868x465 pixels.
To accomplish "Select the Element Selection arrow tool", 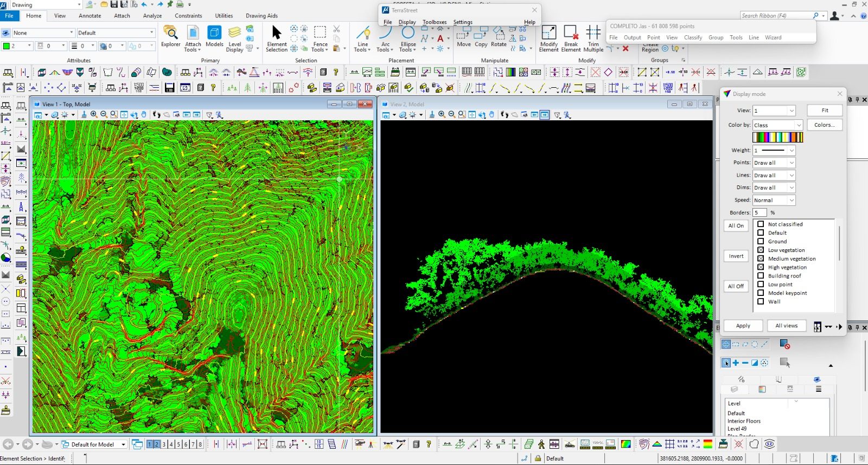I will pyautogui.click(x=277, y=38).
